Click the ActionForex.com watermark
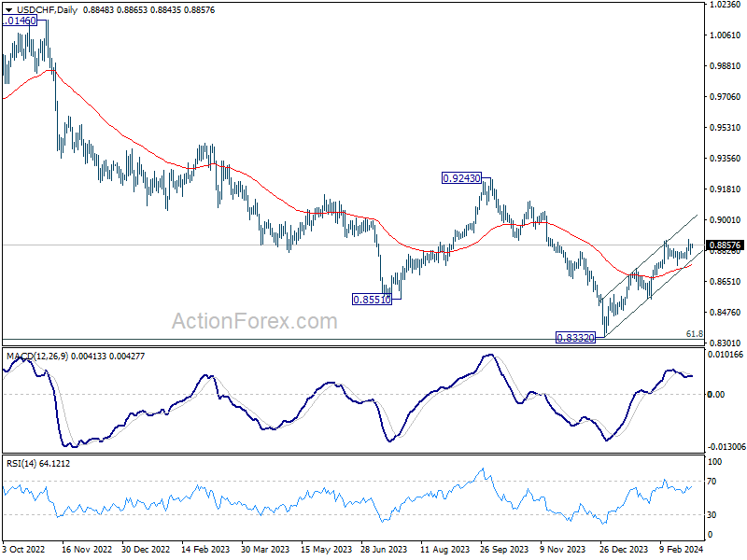The height and width of the screenshot is (560, 747). [254, 321]
